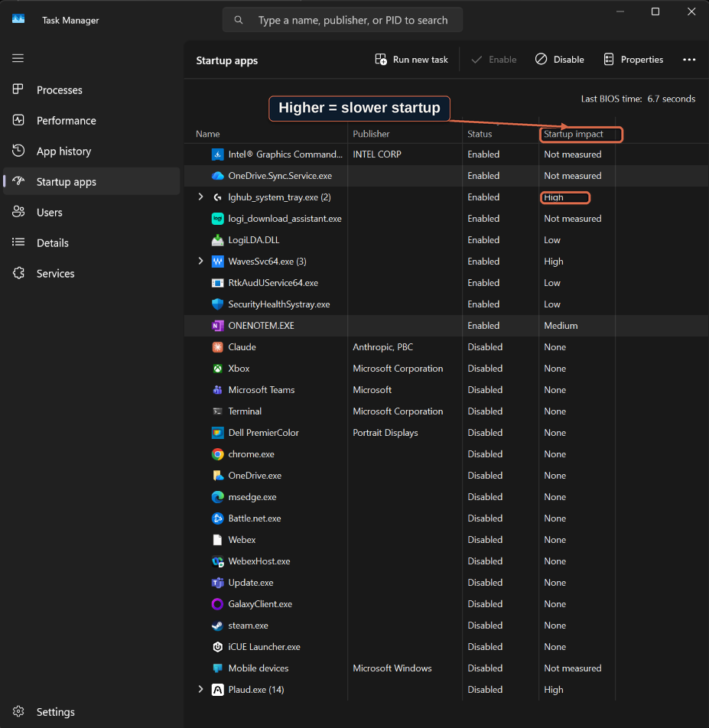Select the Webex row
Viewport: 709px width, 728px height.
[x=446, y=540]
